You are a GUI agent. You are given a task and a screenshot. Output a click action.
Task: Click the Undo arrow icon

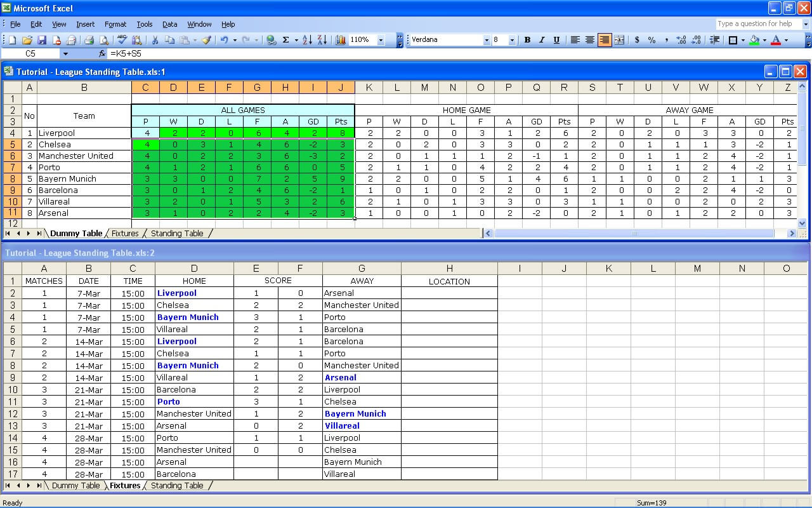click(224, 39)
